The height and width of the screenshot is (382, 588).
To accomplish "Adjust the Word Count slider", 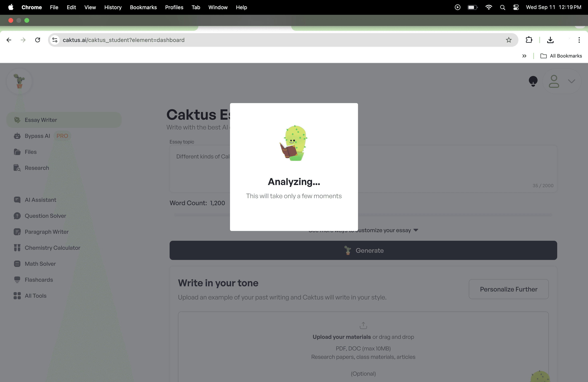I will 363,215.
